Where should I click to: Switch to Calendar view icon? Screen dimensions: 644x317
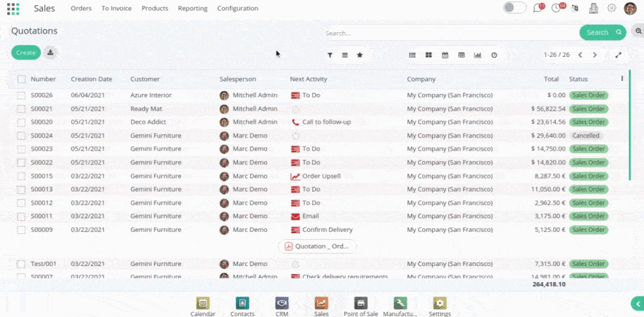tap(445, 55)
